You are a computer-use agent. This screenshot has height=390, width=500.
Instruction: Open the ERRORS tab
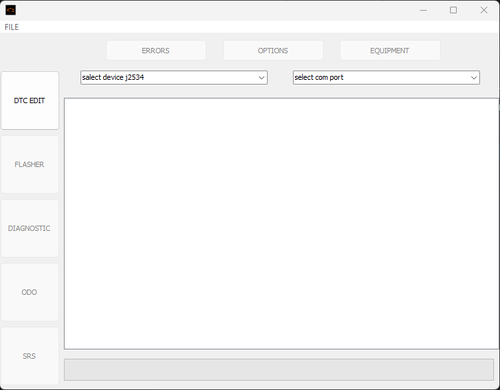pyautogui.click(x=156, y=51)
